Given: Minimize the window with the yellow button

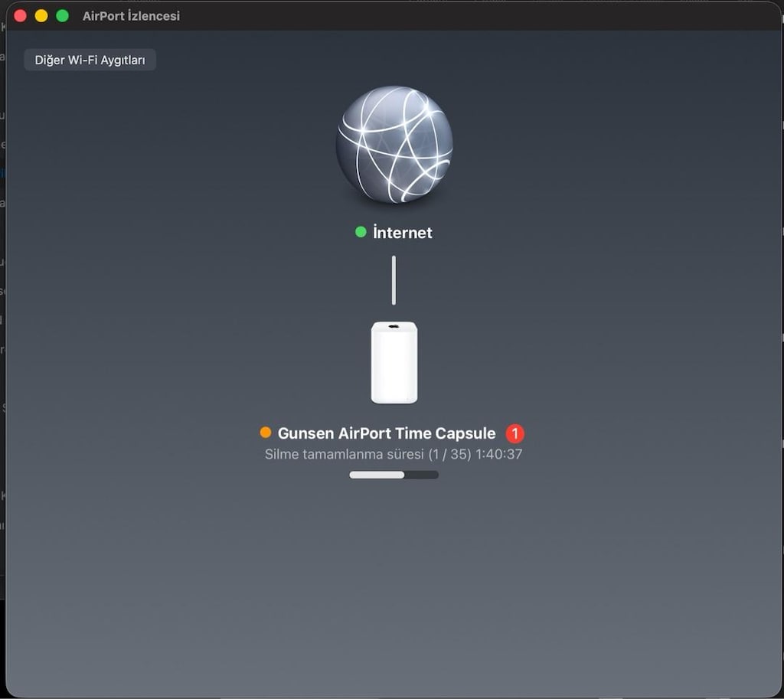Looking at the screenshot, I should (41, 16).
